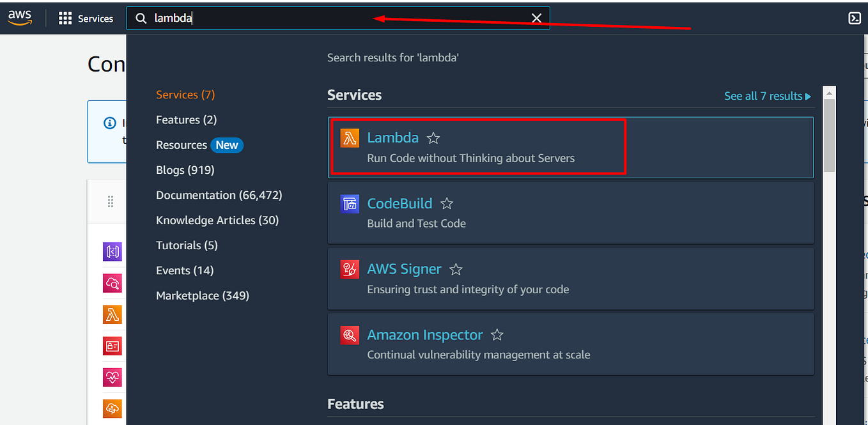Click the CodeBuild blue service icon

tap(350, 203)
